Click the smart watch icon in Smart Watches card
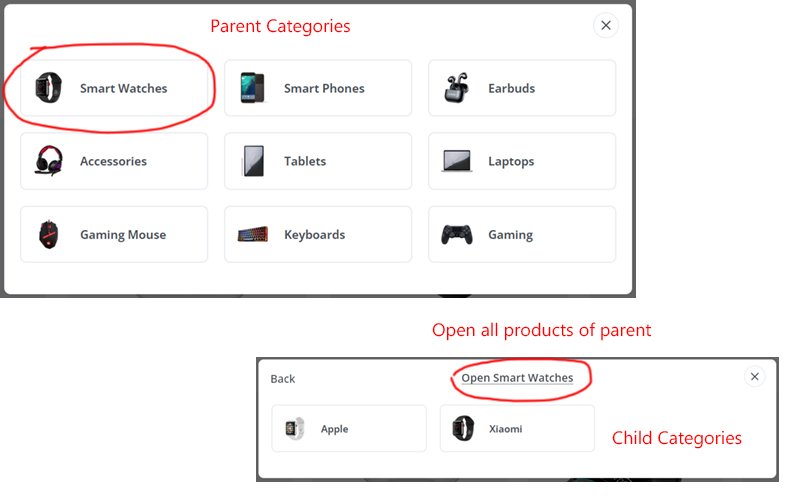This screenshot has width=800, height=502. (x=48, y=88)
